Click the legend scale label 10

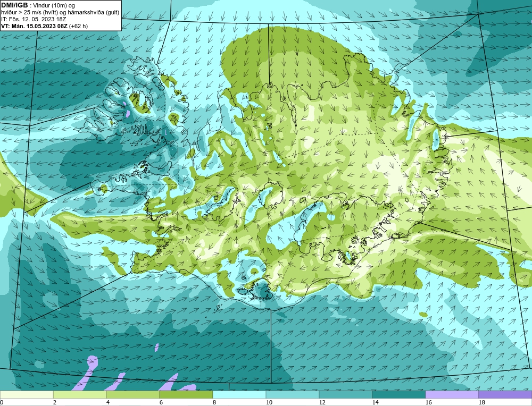click(x=269, y=403)
